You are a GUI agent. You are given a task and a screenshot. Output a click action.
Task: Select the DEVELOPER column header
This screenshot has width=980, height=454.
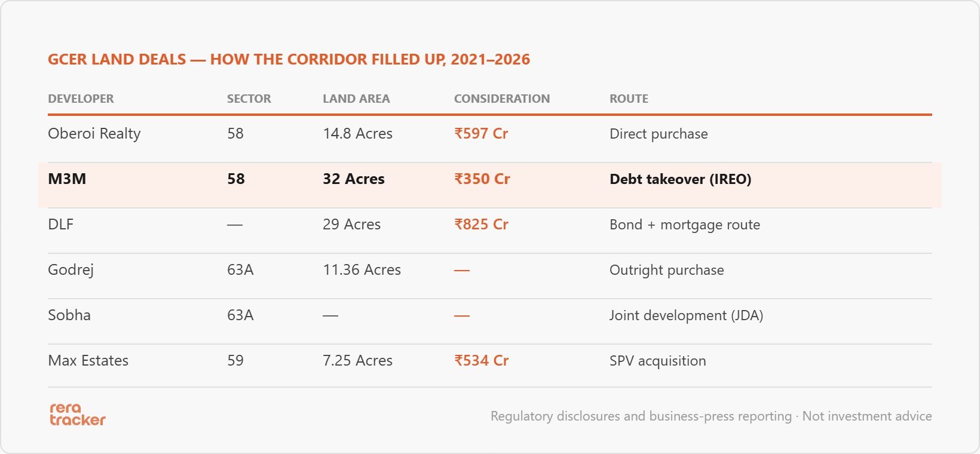81,99
